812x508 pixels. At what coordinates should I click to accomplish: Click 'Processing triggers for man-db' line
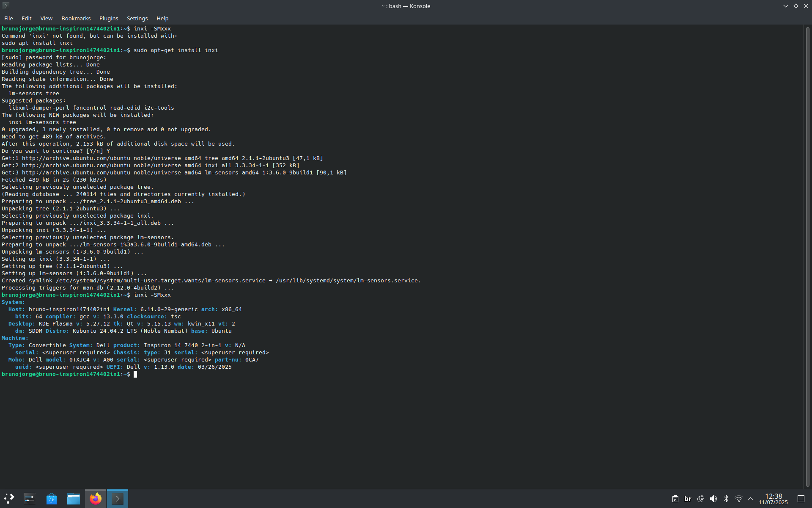click(88, 288)
